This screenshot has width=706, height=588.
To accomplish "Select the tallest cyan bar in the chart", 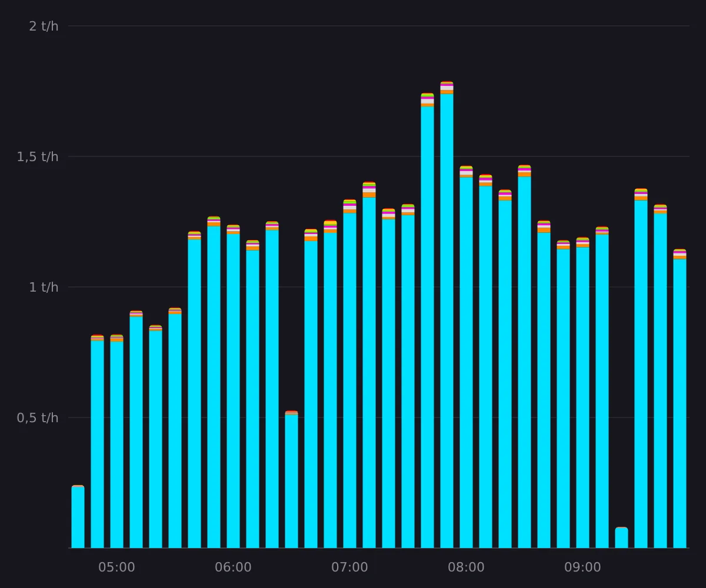I will [x=447, y=321].
